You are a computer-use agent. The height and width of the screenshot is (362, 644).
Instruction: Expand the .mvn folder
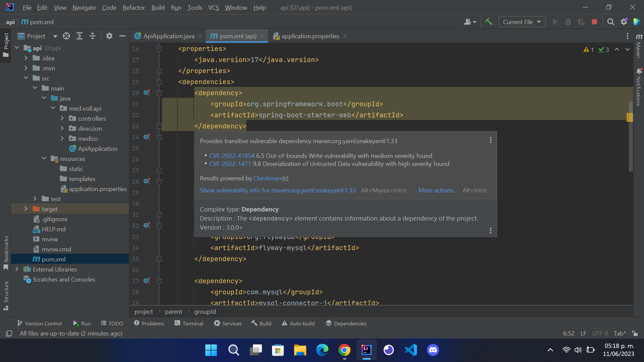(x=26, y=68)
